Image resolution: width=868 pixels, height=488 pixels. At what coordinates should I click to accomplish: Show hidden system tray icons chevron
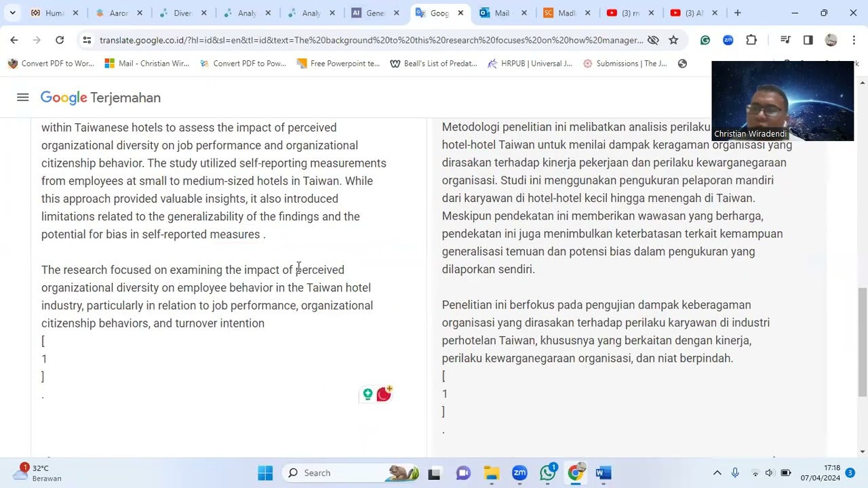pyautogui.click(x=717, y=472)
